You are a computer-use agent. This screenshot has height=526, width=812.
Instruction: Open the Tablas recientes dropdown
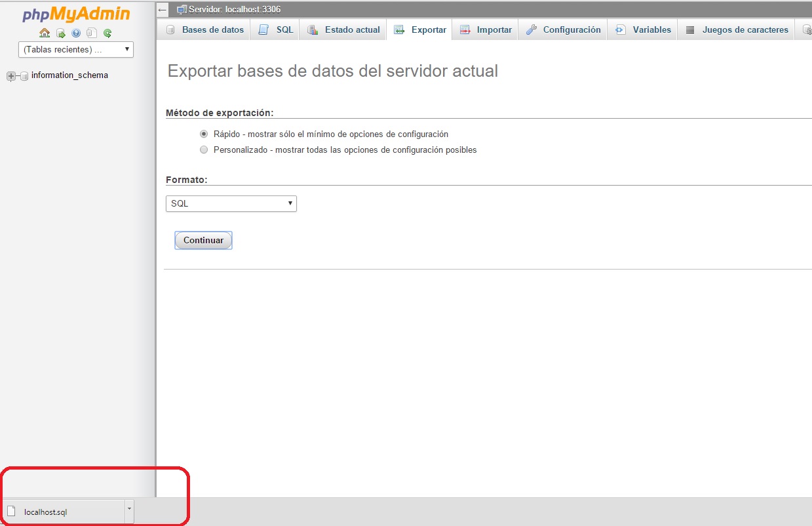pyautogui.click(x=76, y=49)
